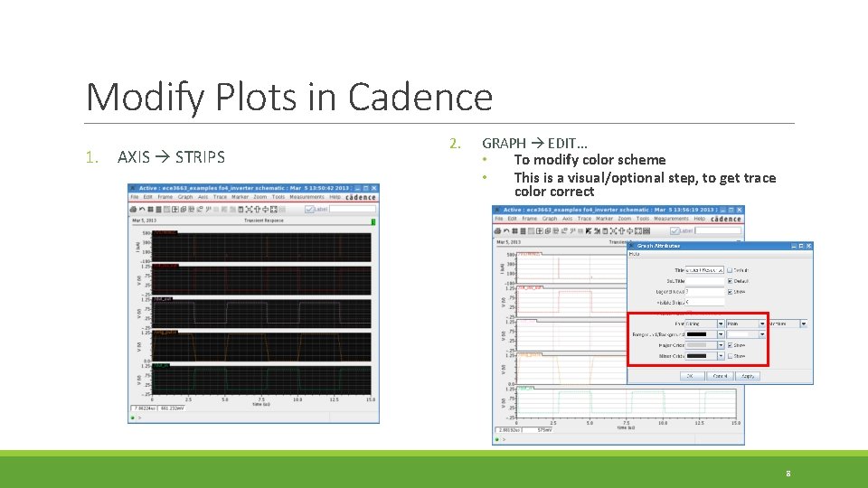Viewport: 868px width, 488px height.
Task: Click the calculator icon in right window toolbar
Action: (605, 230)
